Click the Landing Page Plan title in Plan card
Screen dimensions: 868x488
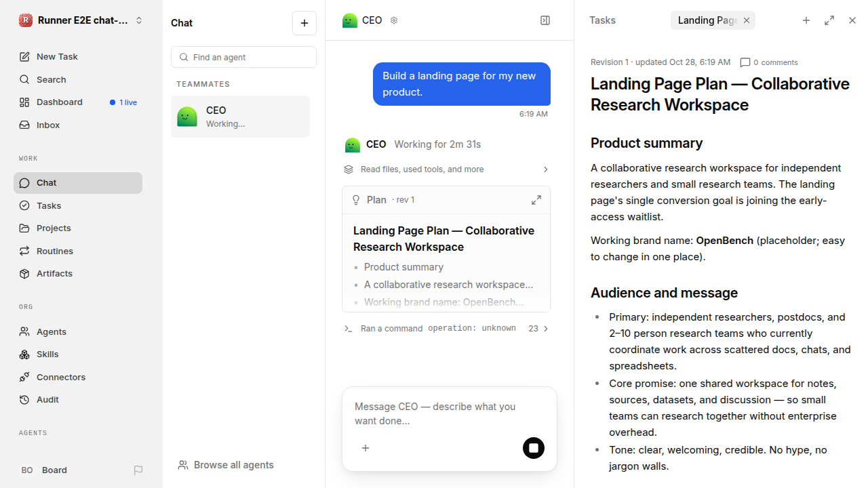(444, 239)
